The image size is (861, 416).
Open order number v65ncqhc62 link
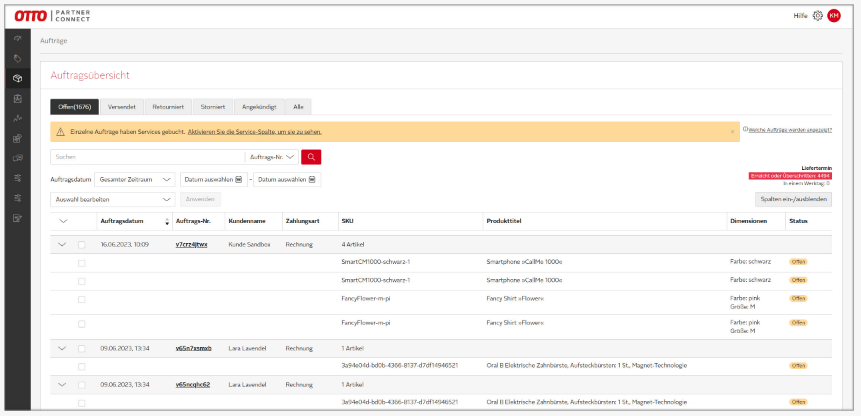(193, 385)
